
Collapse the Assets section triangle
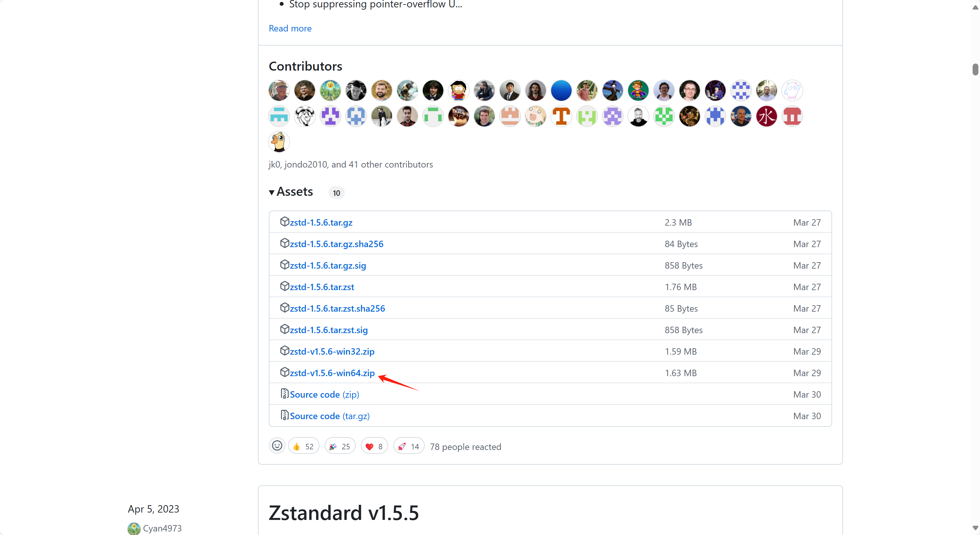(x=272, y=193)
